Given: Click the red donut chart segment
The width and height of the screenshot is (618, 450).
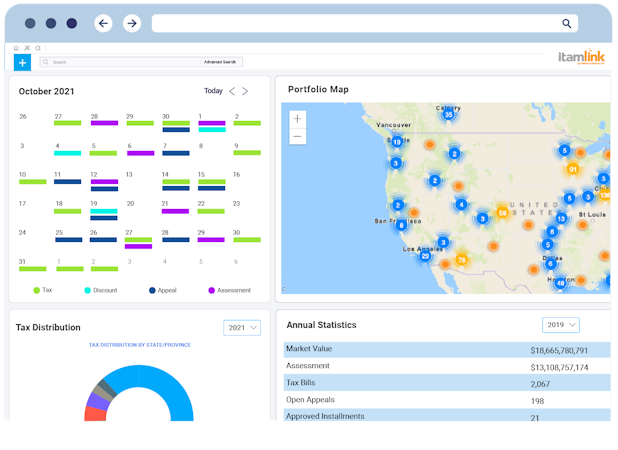Looking at the screenshot, I should 95,414.
